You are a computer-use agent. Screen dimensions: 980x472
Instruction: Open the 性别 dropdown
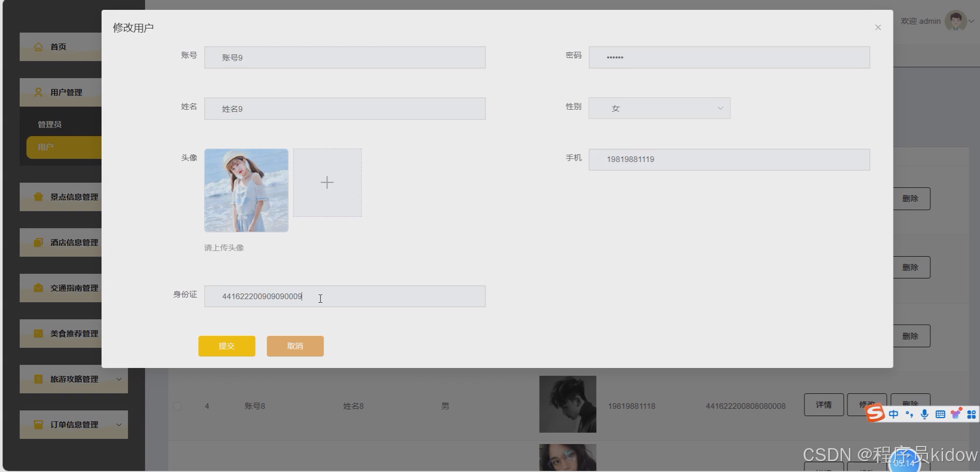[659, 108]
